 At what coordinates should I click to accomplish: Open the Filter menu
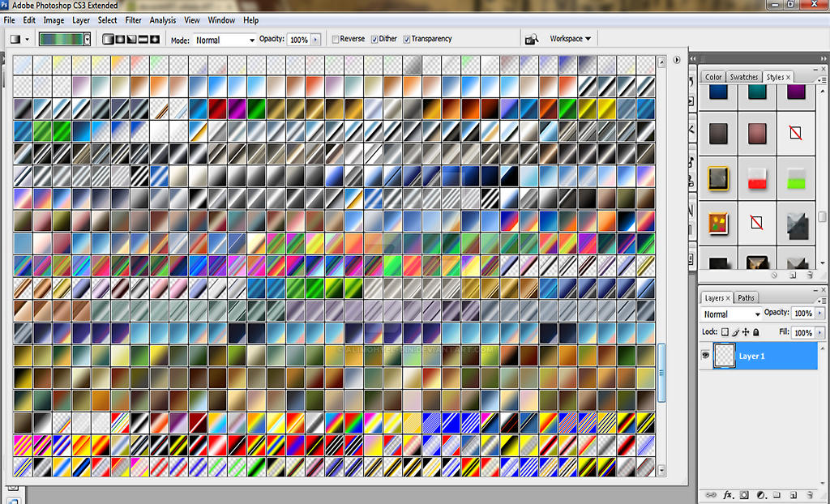click(134, 20)
